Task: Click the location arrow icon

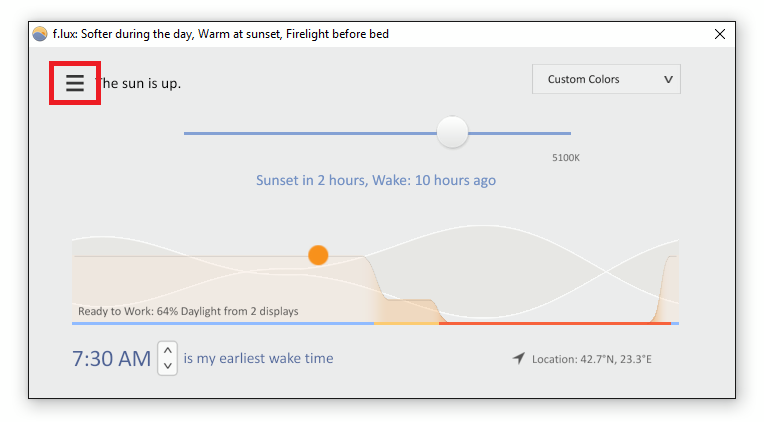Action: click(519, 358)
